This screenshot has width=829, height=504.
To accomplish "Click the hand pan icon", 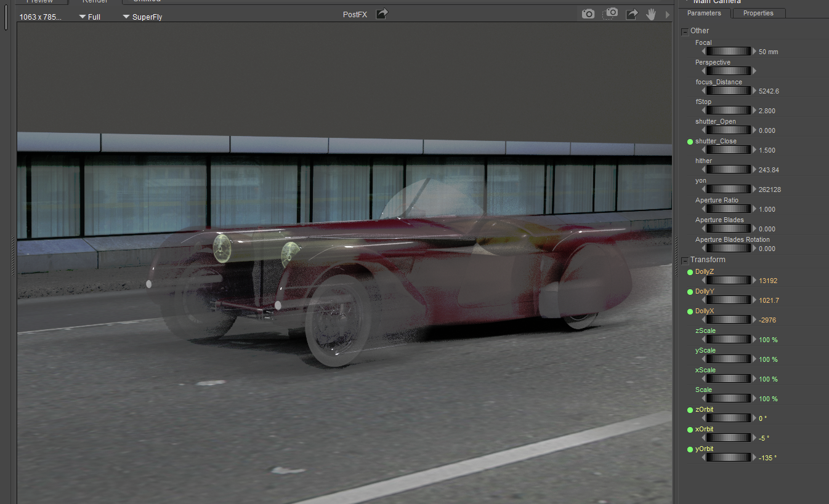I will point(651,14).
